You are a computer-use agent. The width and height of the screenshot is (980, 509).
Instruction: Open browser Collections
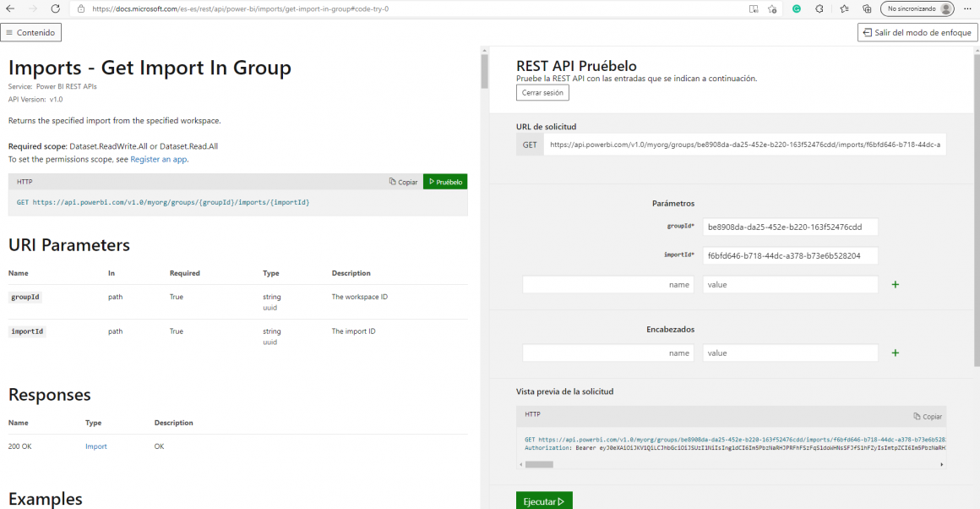click(x=868, y=8)
